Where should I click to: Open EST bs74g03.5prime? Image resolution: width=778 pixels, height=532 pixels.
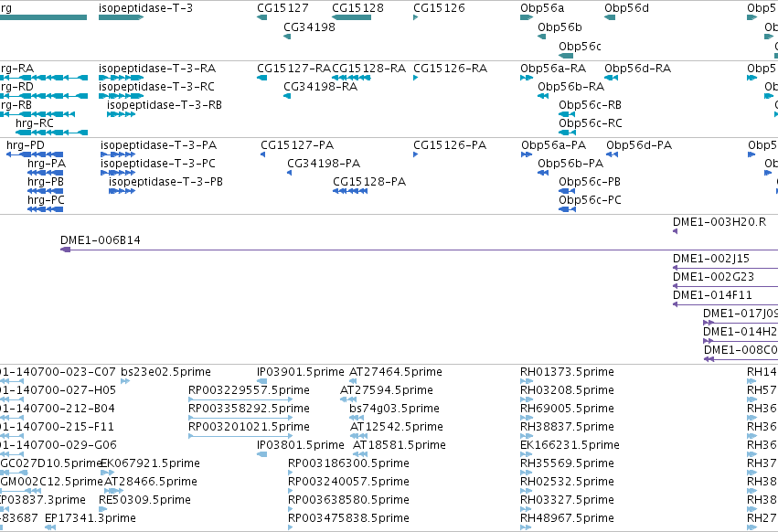tap(394, 409)
